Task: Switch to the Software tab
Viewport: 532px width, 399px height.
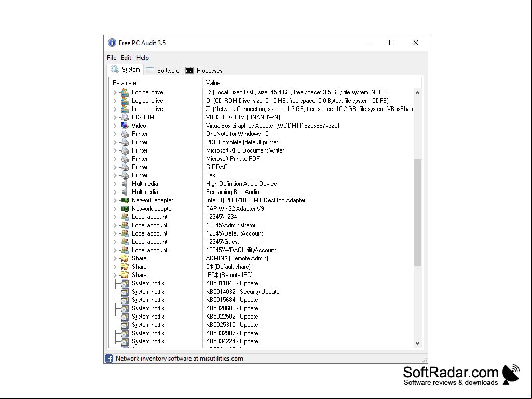Action: click(x=163, y=70)
